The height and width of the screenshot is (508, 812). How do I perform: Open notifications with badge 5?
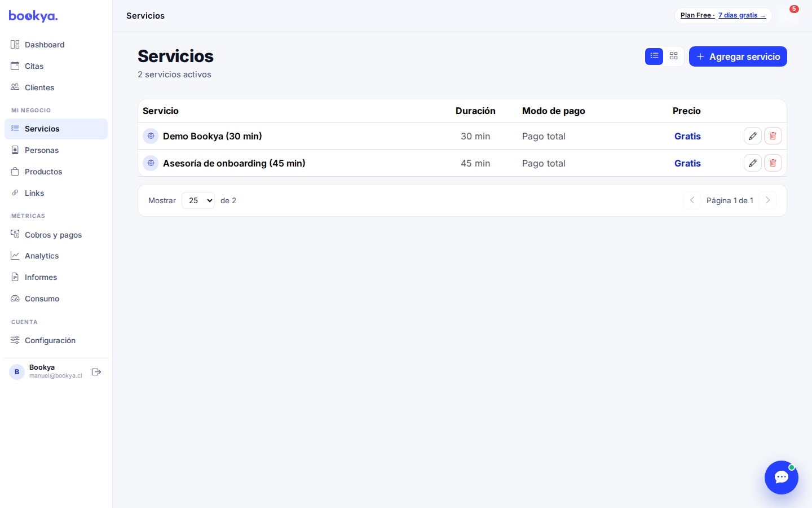[788, 15]
